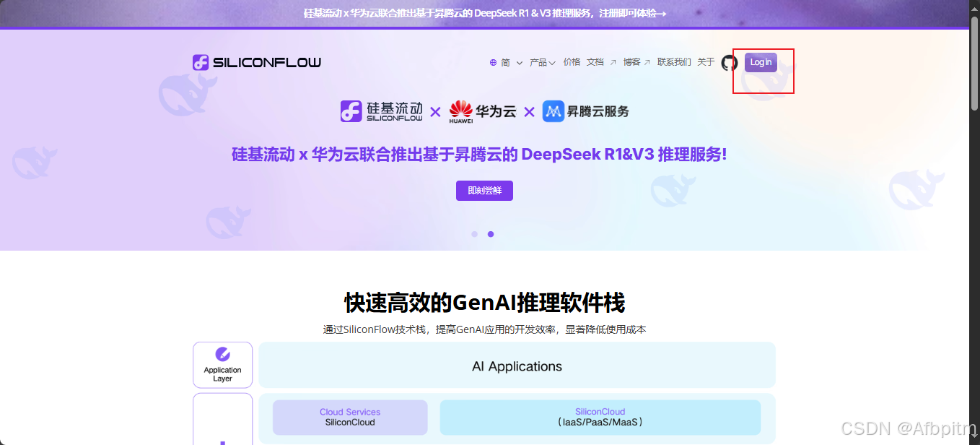Click the 硅基流动 SiliconFlow banner logo
Image resolution: width=980 pixels, height=445 pixels.
[382, 111]
